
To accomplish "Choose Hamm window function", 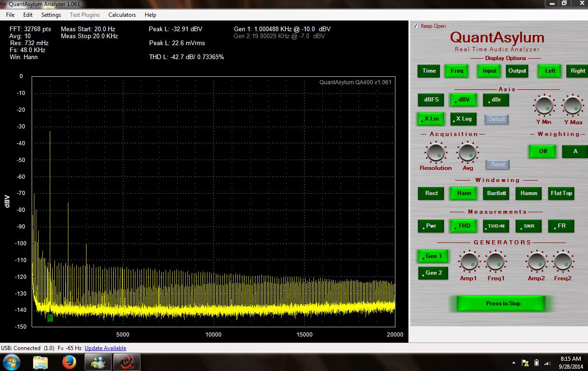I will point(528,193).
